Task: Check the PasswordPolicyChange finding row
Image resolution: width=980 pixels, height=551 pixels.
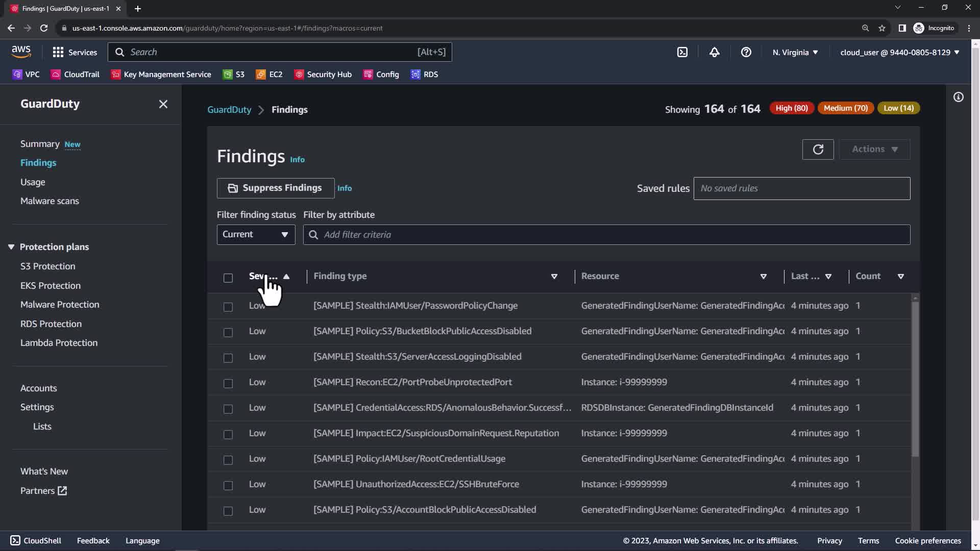Action: (228, 307)
